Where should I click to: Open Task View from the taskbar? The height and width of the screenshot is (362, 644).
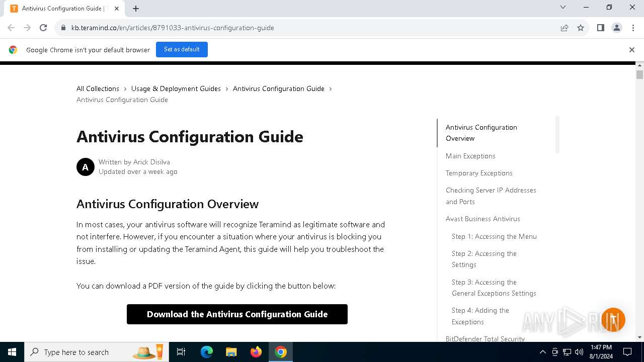(x=181, y=352)
